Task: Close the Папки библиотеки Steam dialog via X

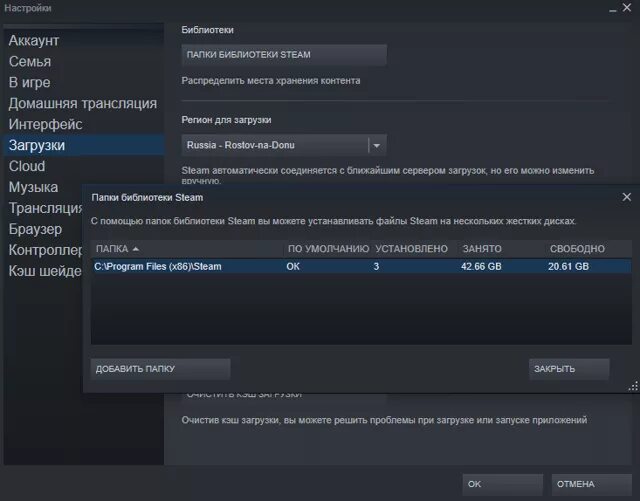Action: pyautogui.click(x=627, y=197)
